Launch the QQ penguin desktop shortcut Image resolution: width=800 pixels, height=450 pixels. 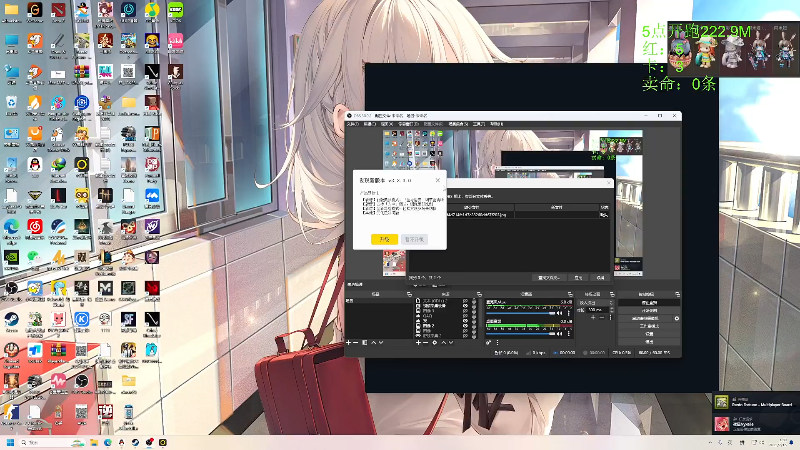tap(35, 164)
